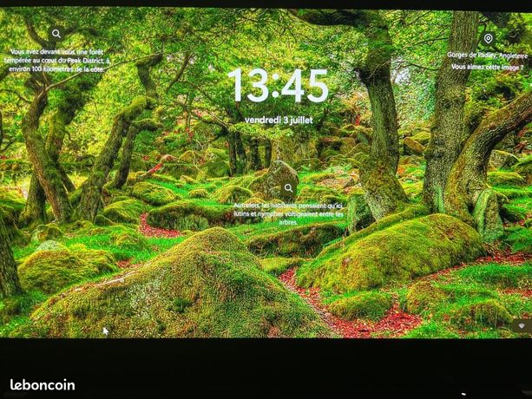
Task: Click the 'vendredi 3 juillet' date
Action: click(279, 120)
